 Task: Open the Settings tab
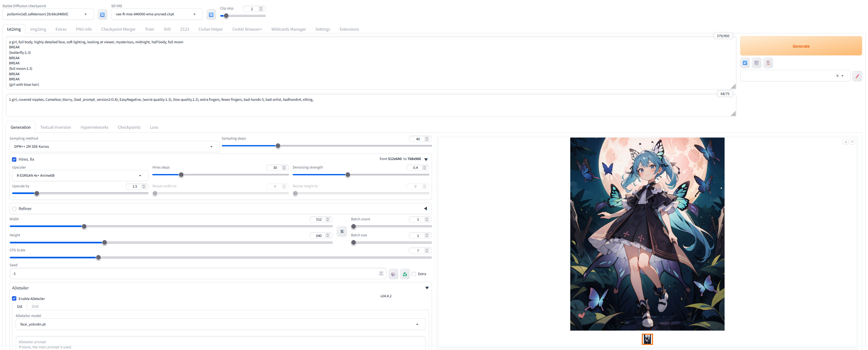pyautogui.click(x=323, y=29)
